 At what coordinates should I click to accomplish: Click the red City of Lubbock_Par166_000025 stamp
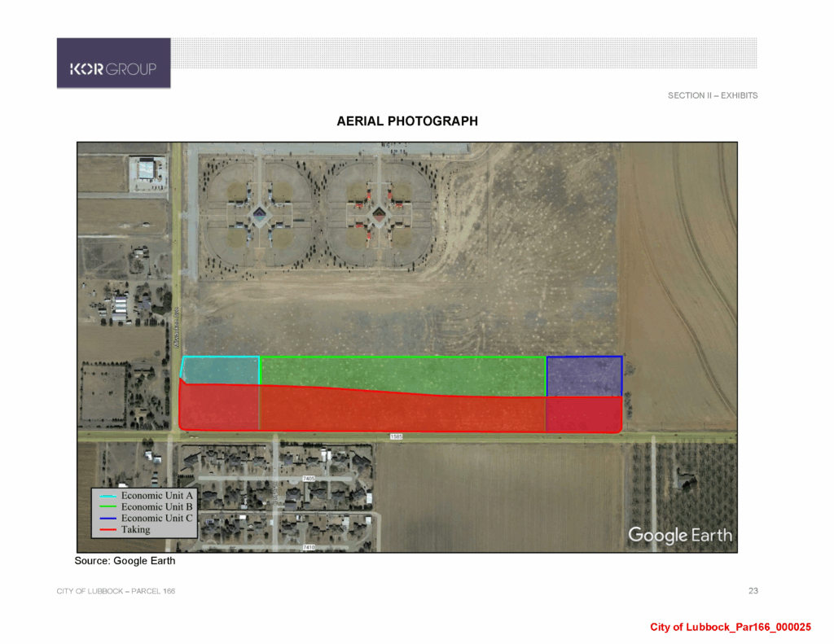(x=731, y=627)
